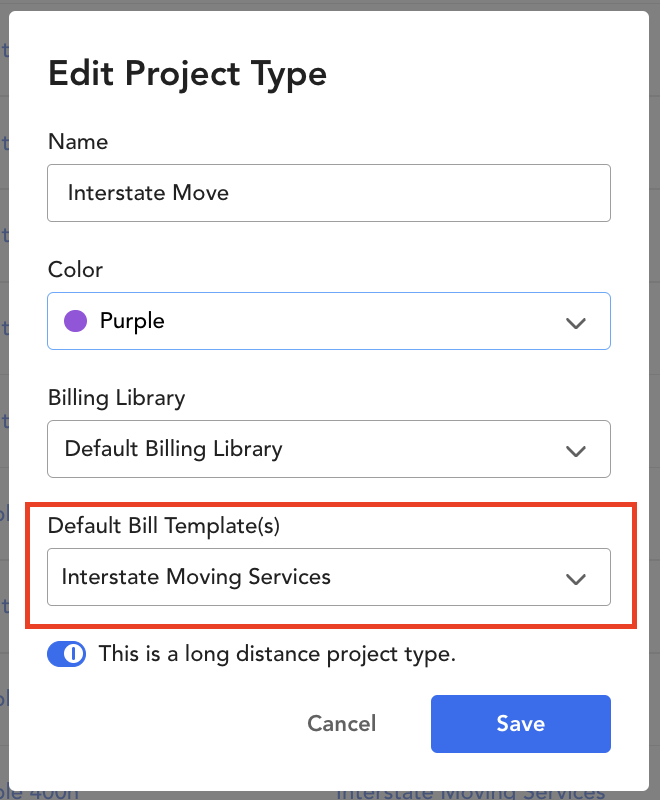The height and width of the screenshot is (800, 660).
Task: Disable the long distance project type switch
Action: [x=67, y=654]
